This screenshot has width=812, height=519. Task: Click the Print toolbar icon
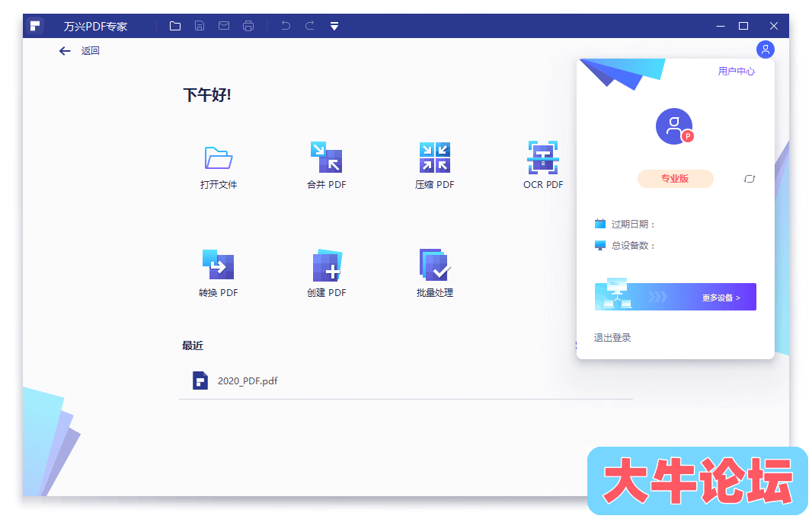coord(248,26)
